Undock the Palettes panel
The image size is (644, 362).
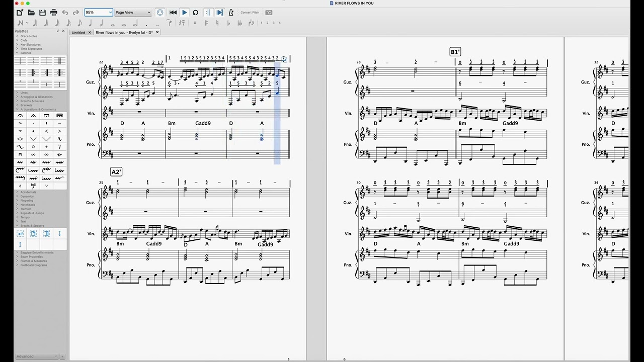[58, 31]
